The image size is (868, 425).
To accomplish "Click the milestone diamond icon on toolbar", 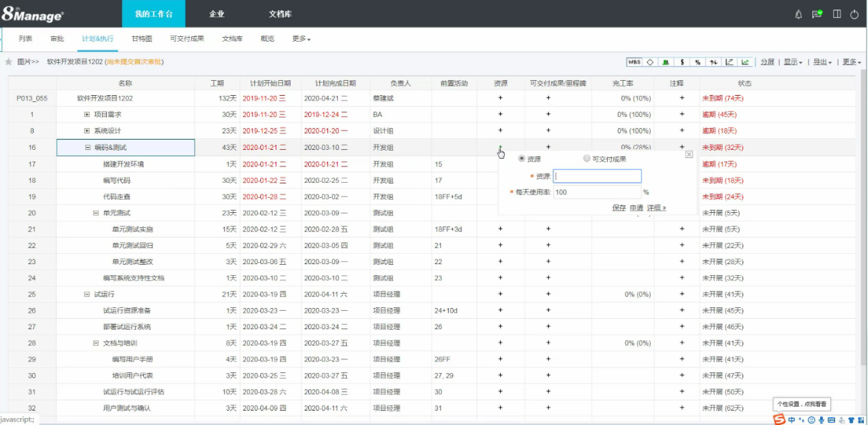I will pyautogui.click(x=650, y=62).
